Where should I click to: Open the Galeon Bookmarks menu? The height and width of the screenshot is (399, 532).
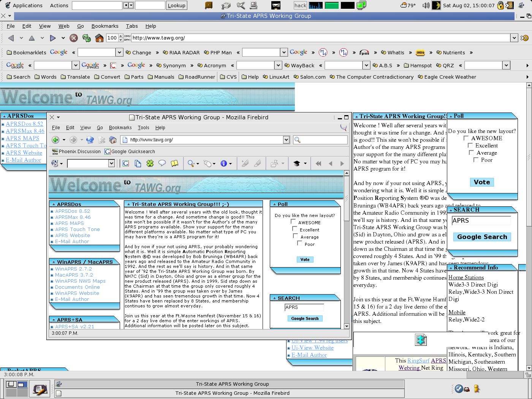pyautogui.click(x=105, y=26)
